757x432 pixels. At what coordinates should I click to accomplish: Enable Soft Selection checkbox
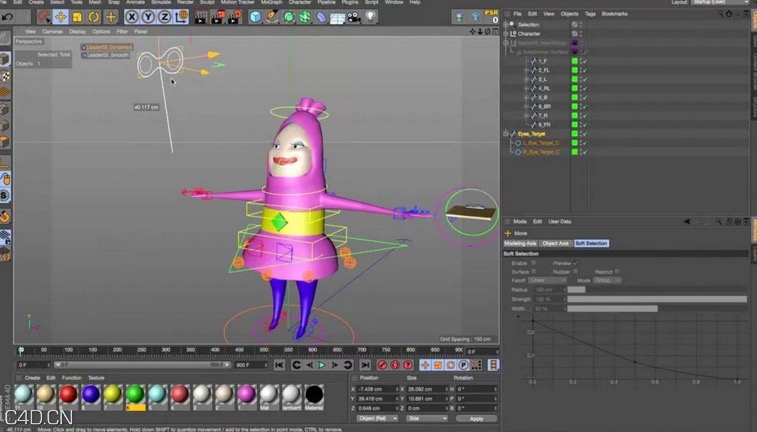(x=533, y=263)
